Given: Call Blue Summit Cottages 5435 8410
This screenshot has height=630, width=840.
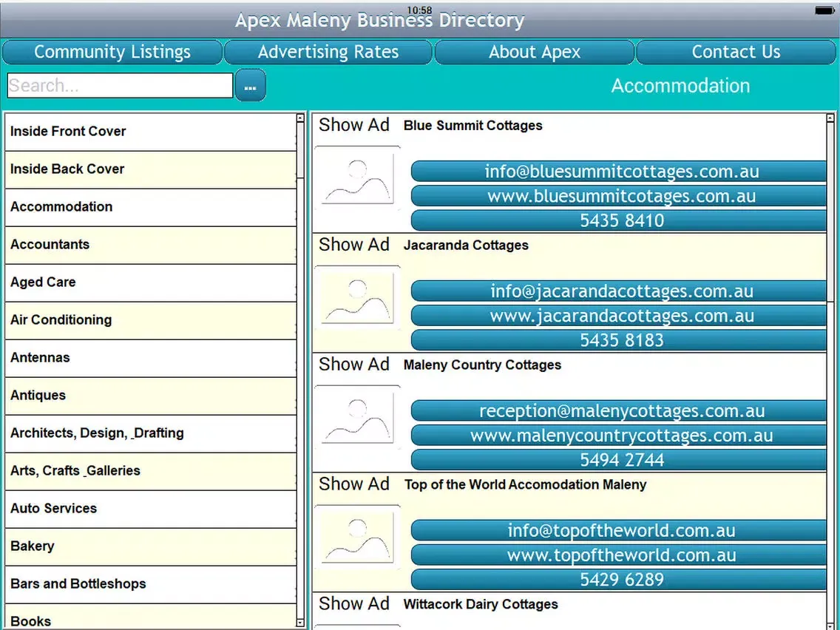Looking at the screenshot, I should (x=619, y=220).
